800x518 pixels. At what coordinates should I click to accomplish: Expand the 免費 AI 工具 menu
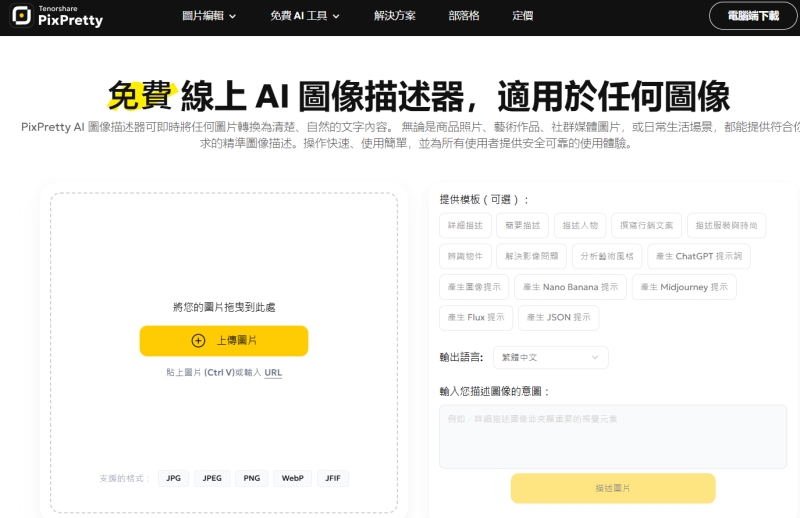click(x=305, y=16)
